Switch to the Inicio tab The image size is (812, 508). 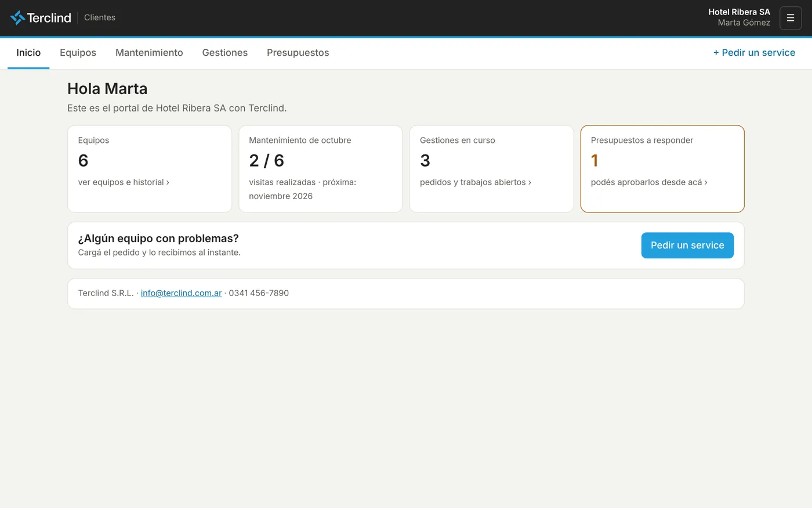(28, 53)
